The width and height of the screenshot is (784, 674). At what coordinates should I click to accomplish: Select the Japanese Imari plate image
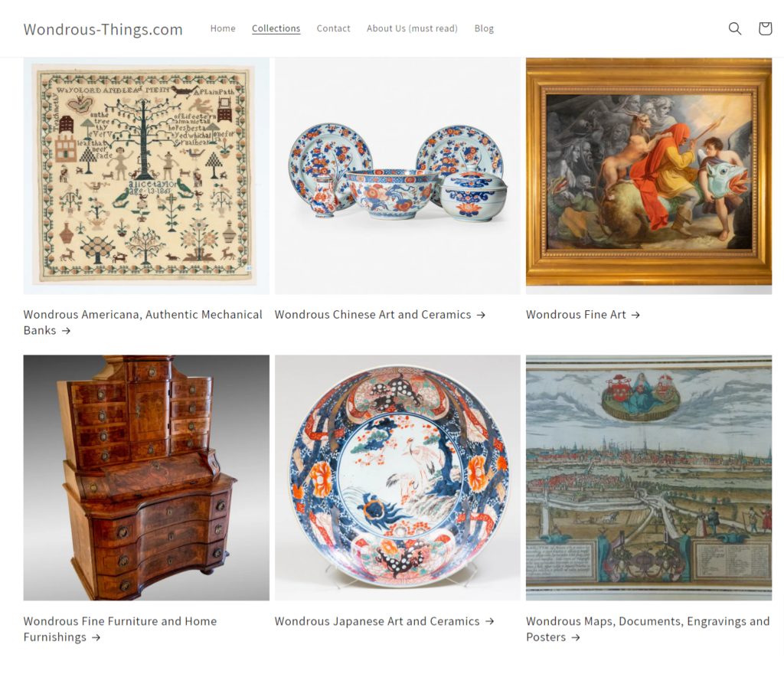(397, 477)
